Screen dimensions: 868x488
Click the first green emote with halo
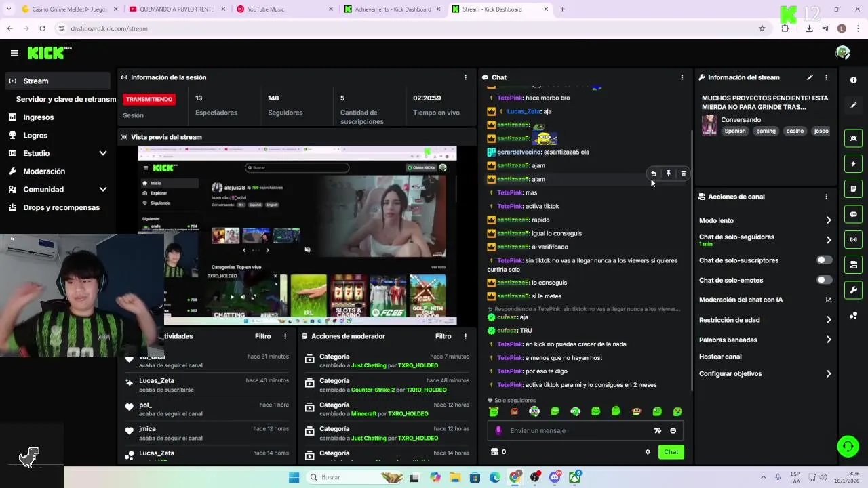[494, 411]
